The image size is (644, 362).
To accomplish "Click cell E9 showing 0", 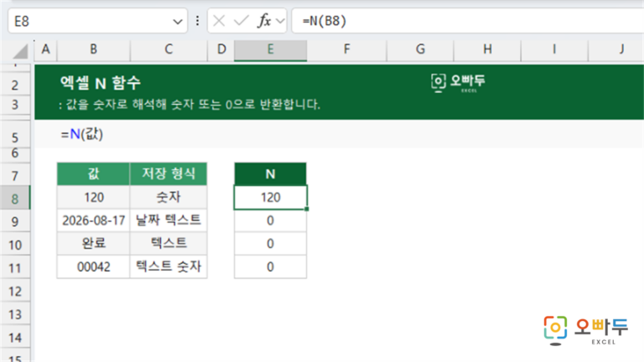I will click(270, 220).
